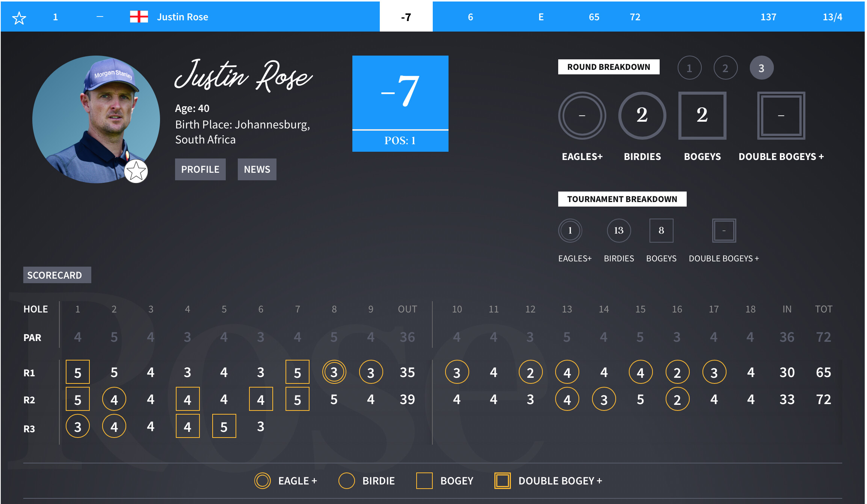The image size is (867, 504).
Task: Click the favorite star in the blue header row
Action: click(x=19, y=18)
